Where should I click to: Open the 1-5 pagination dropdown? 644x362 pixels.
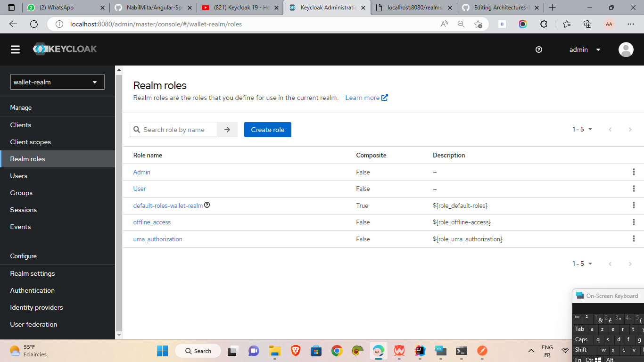pyautogui.click(x=582, y=129)
